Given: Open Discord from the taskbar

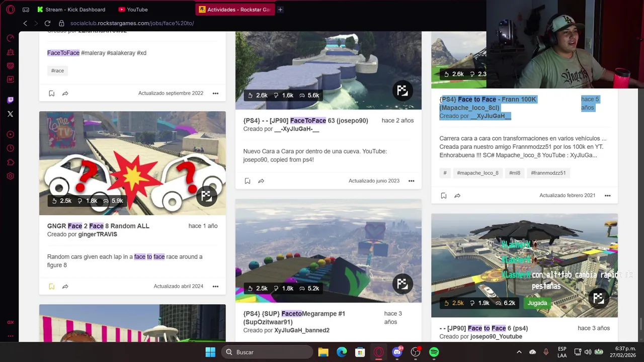Looking at the screenshot, I should click(x=397, y=352).
